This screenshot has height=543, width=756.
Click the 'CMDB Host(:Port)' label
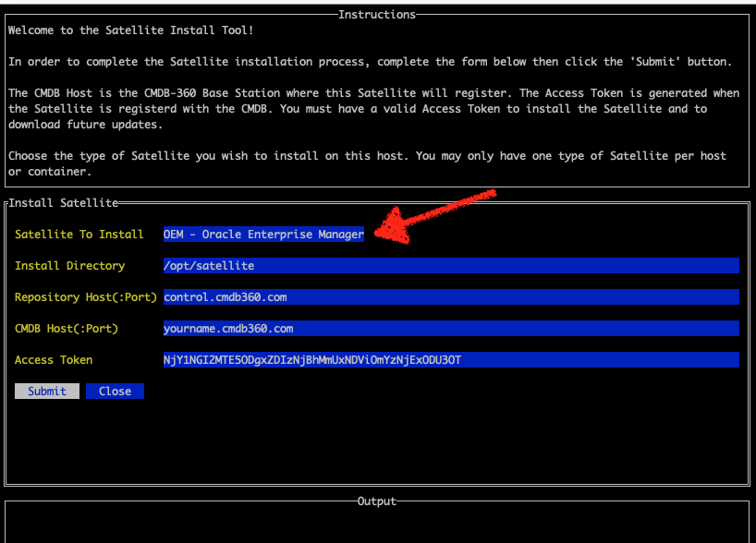pyautogui.click(x=67, y=328)
